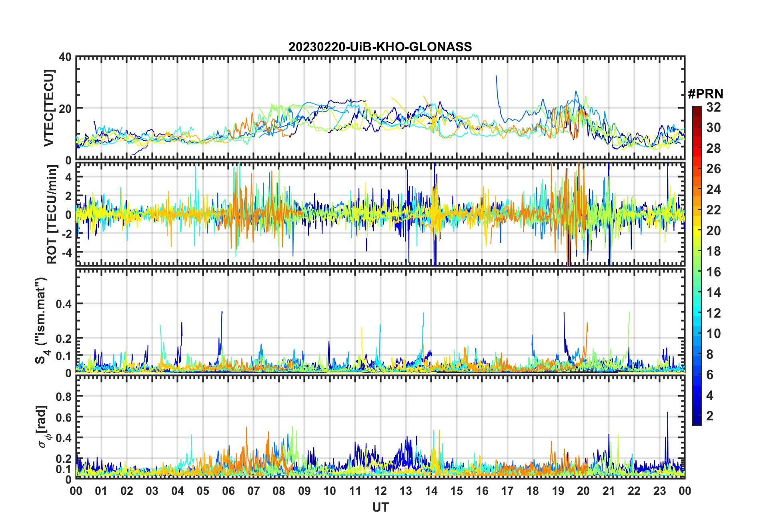
Task: Click the 0.2 tick on the S4 axis
Action: tap(64, 338)
